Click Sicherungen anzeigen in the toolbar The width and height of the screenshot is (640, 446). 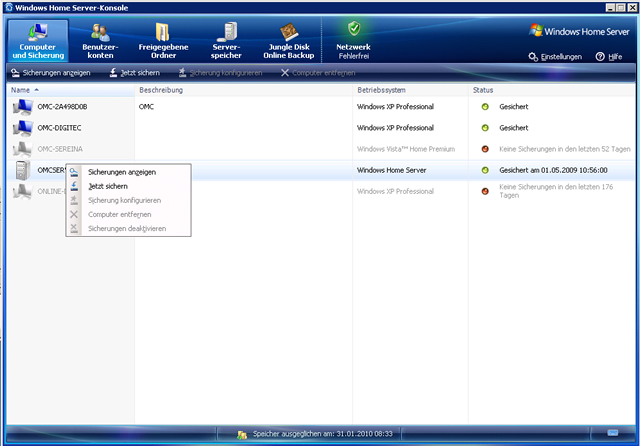51,73
